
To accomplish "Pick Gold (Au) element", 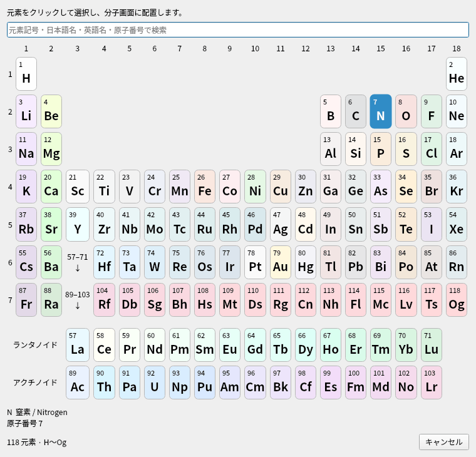I will tap(281, 262).
